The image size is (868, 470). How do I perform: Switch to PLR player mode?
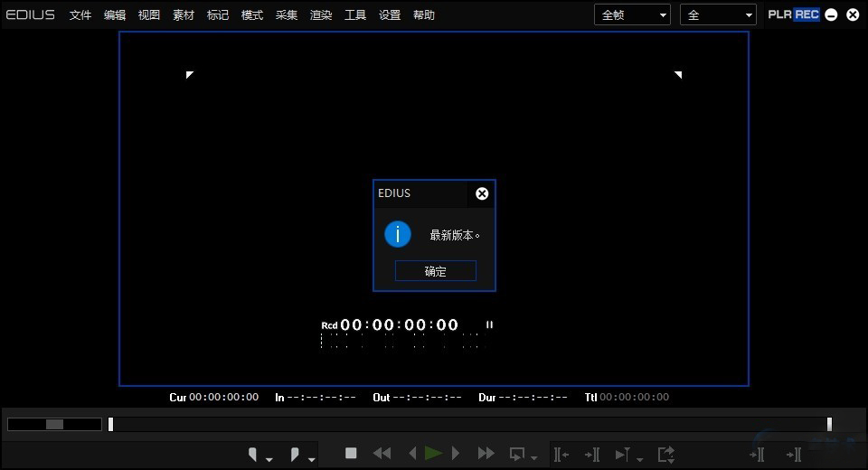pyautogui.click(x=780, y=14)
